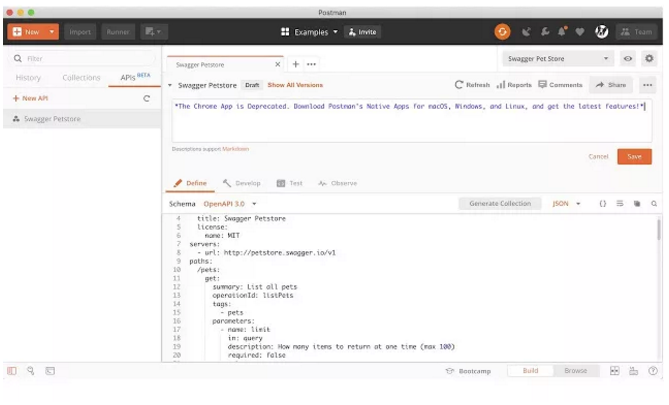Collapse the Swagger Petstore API header arrow
Viewport: 669px width, 405px height.
[170, 85]
